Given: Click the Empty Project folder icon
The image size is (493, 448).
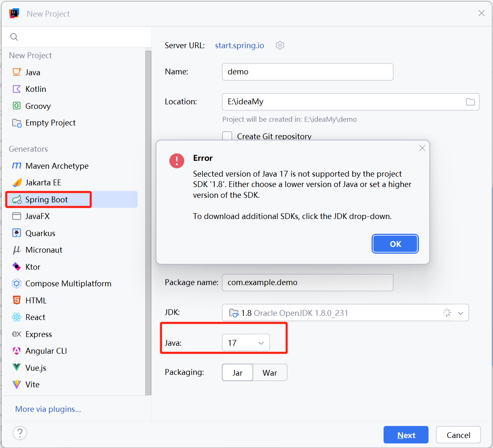Looking at the screenshot, I should point(17,123).
